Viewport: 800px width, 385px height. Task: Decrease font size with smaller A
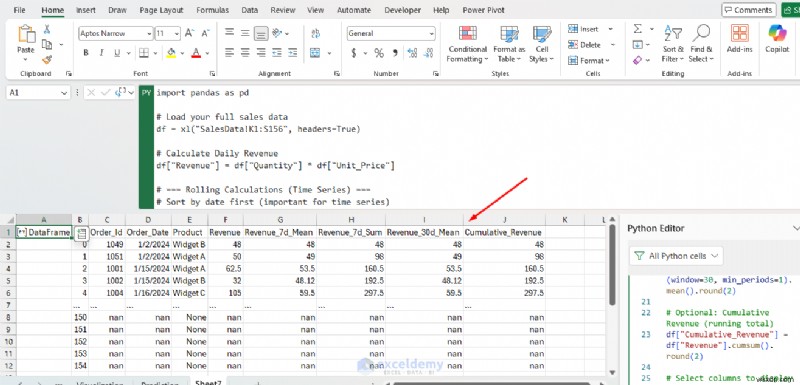click(205, 34)
